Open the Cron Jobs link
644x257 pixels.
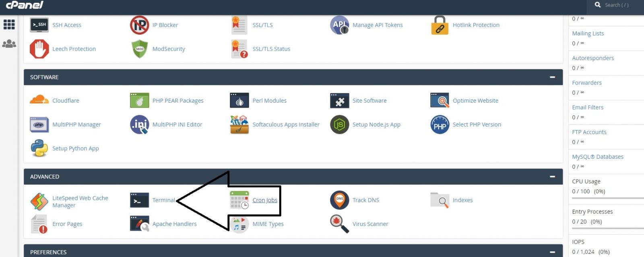(x=265, y=200)
